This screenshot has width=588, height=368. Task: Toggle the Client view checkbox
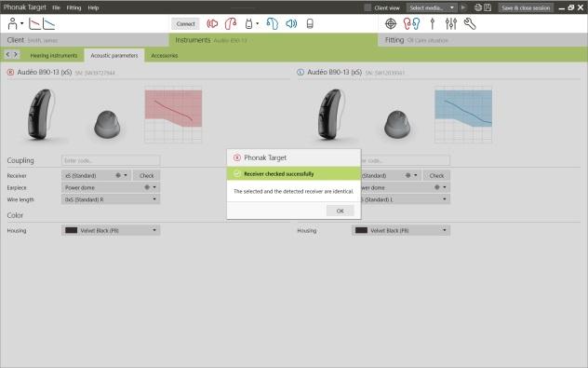pos(367,7)
